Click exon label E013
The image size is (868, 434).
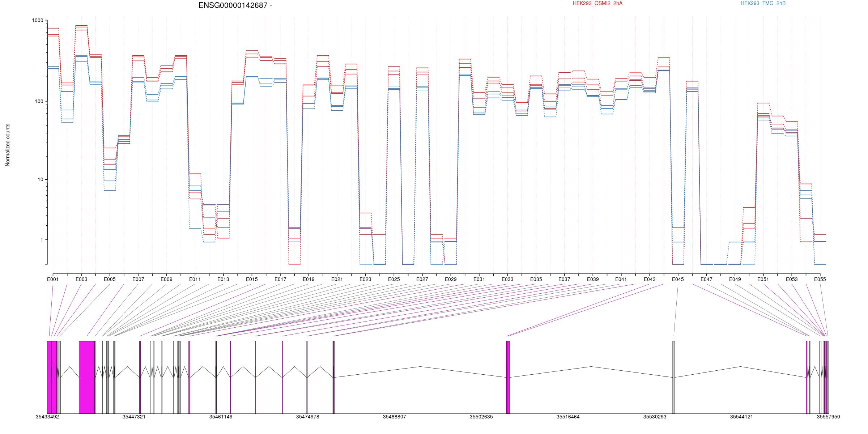(223, 279)
